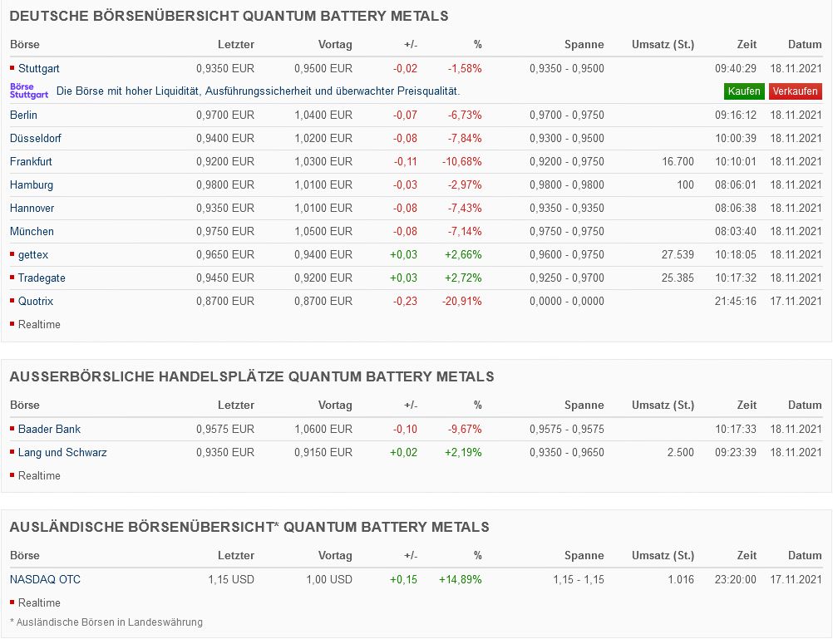Image resolution: width=833 pixels, height=644 pixels.
Task: Click the red realtime marker beside Stuttgart
Action: (x=12, y=68)
